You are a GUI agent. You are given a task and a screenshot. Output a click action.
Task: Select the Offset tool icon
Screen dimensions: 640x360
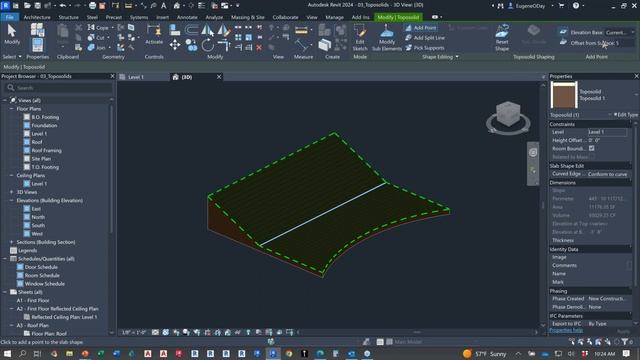click(191, 29)
